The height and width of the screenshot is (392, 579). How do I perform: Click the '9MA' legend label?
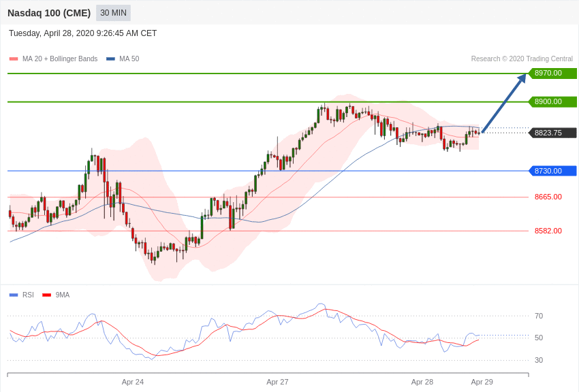(x=63, y=295)
